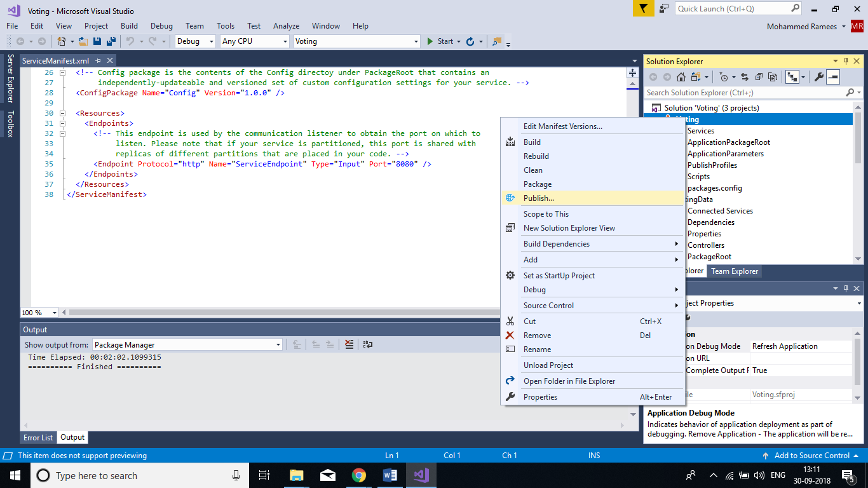868x488 pixels.
Task: Toggle pin on ServiceManifest.xml tab
Action: (97, 61)
